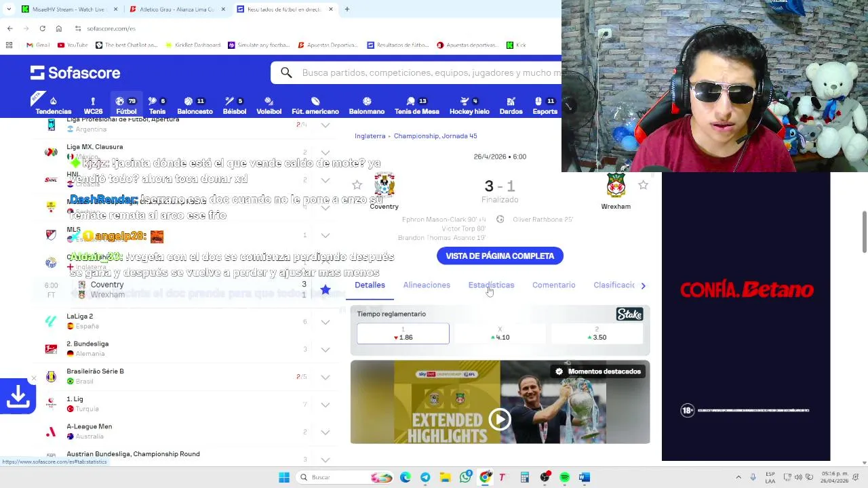Open Telegram from the taskbar
This screenshot has width=868, height=488.
(x=425, y=477)
